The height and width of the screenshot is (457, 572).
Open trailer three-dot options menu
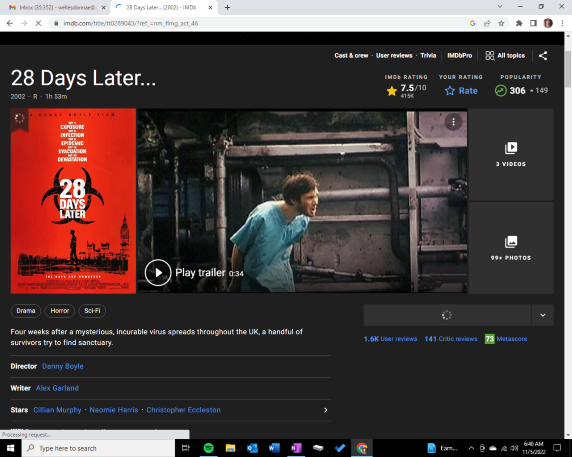[453, 122]
